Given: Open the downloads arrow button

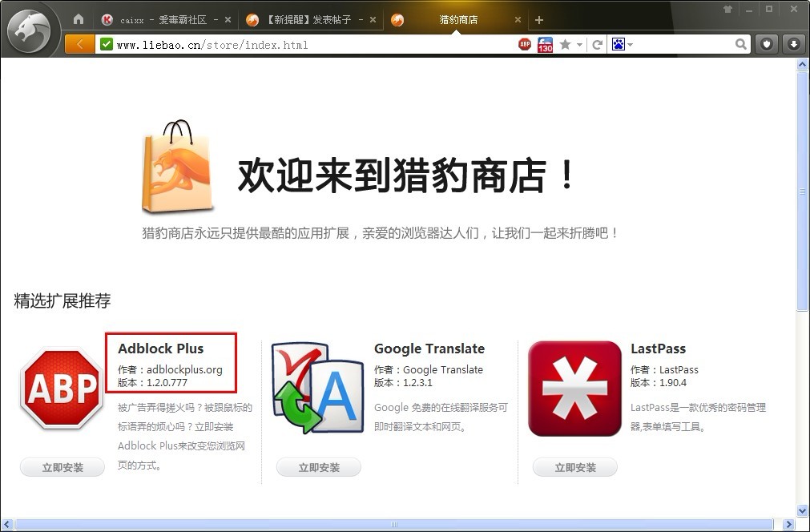Looking at the screenshot, I should click(x=794, y=44).
